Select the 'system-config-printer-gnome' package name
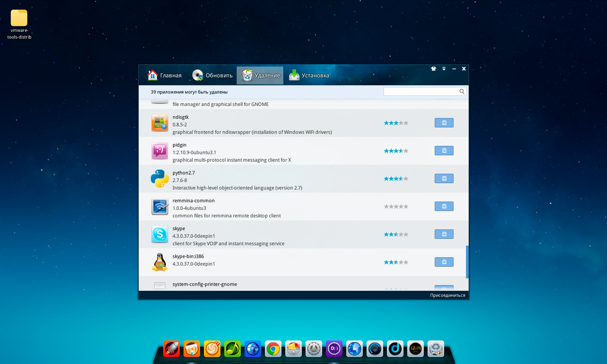 tap(205, 284)
